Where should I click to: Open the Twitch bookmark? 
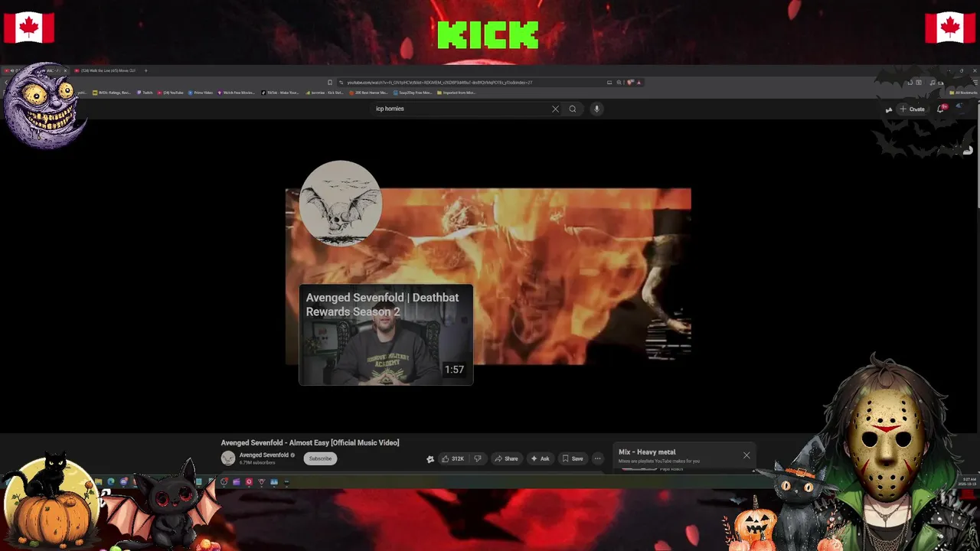[x=145, y=93]
